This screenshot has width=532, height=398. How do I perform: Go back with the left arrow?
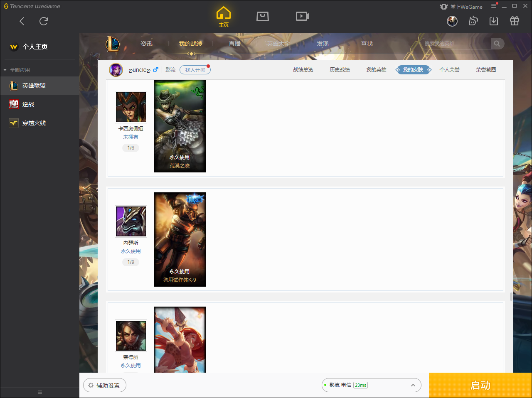(x=22, y=21)
